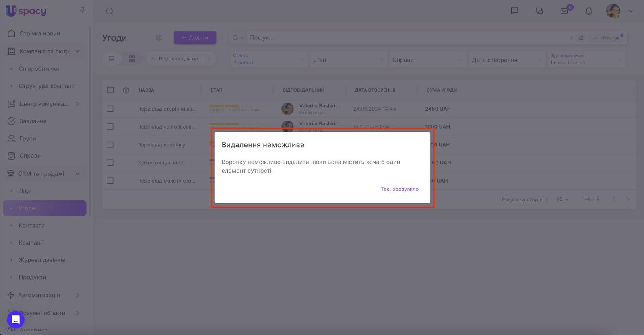Image resolution: width=644 pixels, height=335 pixels.
Task: Open the deal Субтитри для відео
Action: tap(162, 163)
